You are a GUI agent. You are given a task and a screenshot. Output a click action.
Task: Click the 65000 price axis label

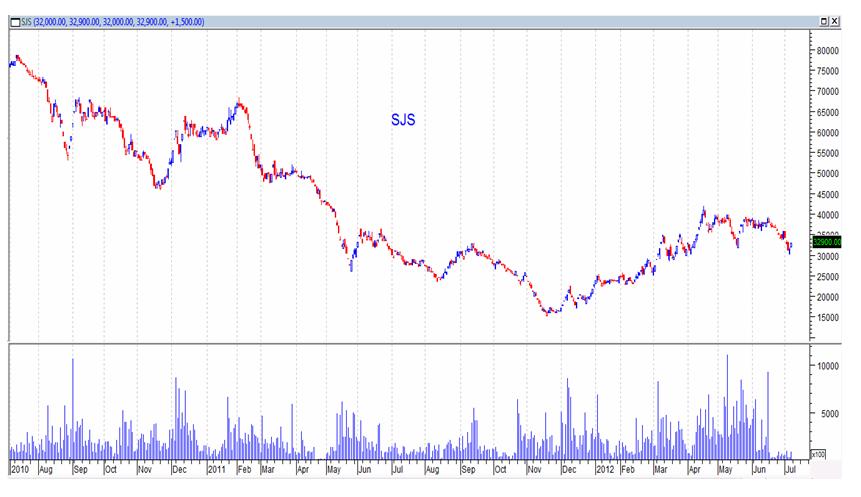point(827,112)
